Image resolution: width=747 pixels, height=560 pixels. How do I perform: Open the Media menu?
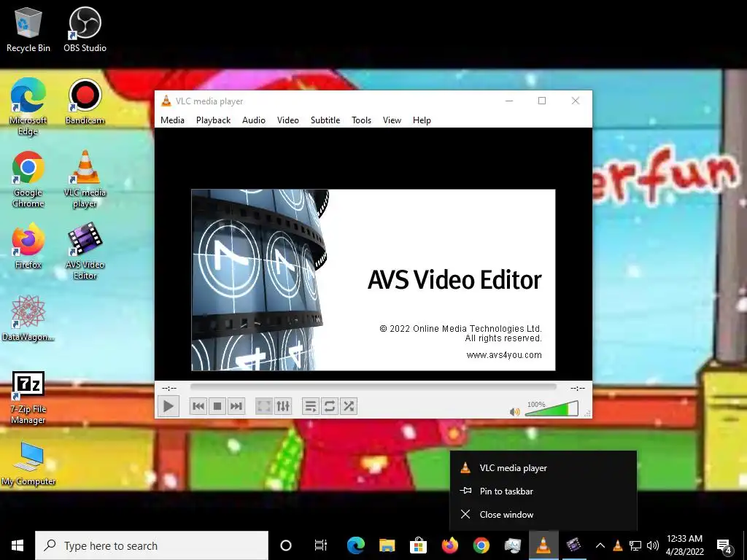[x=172, y=120]
